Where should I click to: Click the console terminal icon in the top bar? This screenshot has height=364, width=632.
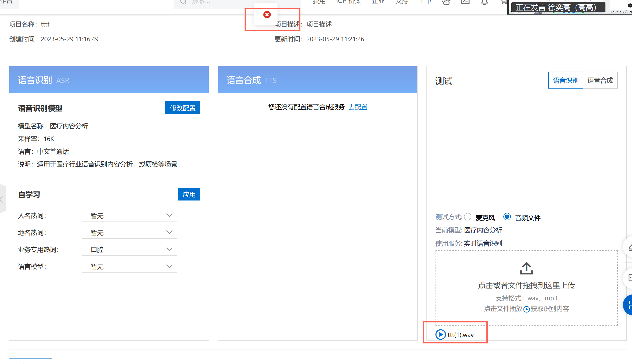coord(466,2)
